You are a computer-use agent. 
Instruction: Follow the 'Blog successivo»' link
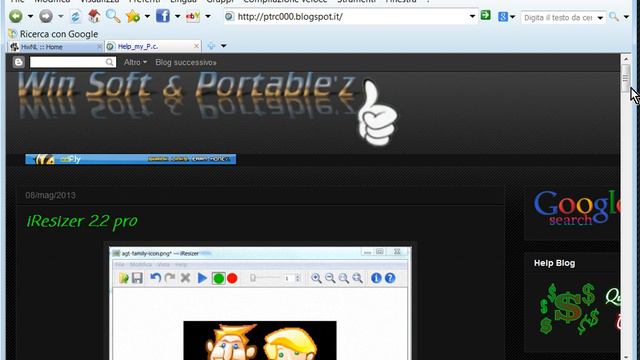point(186,62)
